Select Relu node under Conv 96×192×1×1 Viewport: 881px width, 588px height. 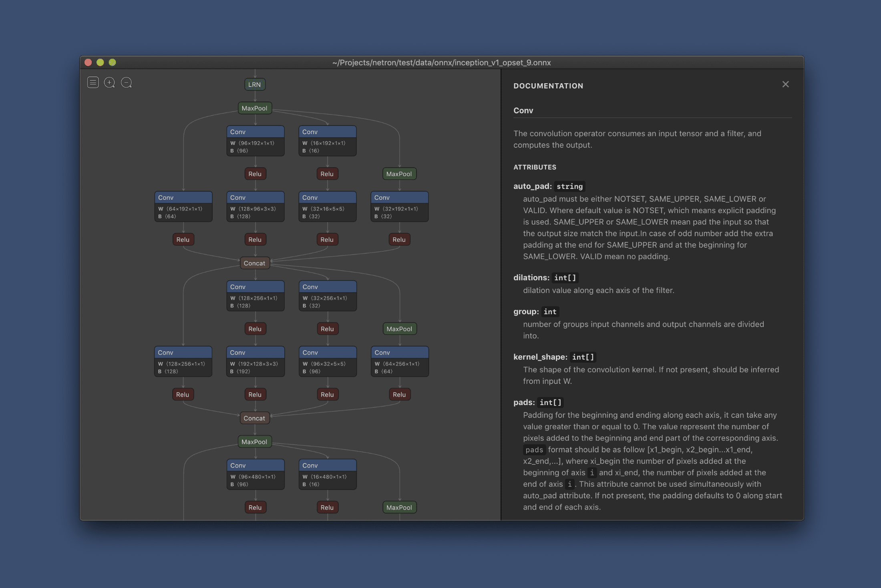[255, 174]
